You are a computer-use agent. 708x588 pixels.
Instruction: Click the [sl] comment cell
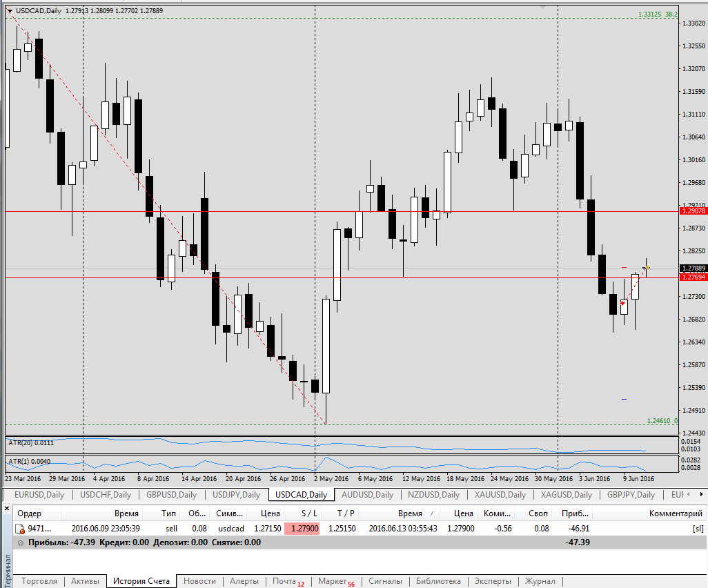coord(698,529)
